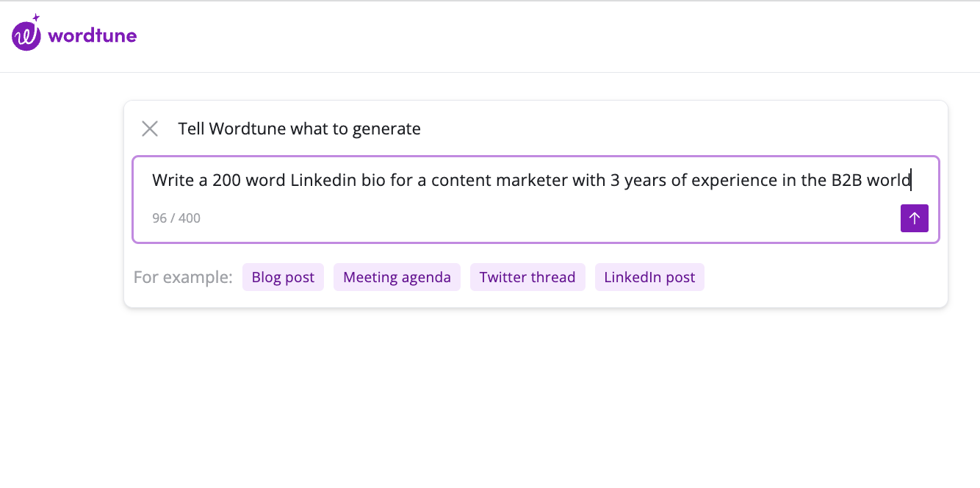Click the 96 / 400 character counter

pos(176,218)
